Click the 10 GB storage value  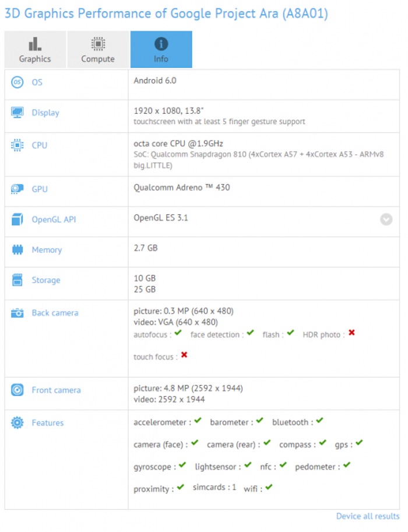click(145, 278)
